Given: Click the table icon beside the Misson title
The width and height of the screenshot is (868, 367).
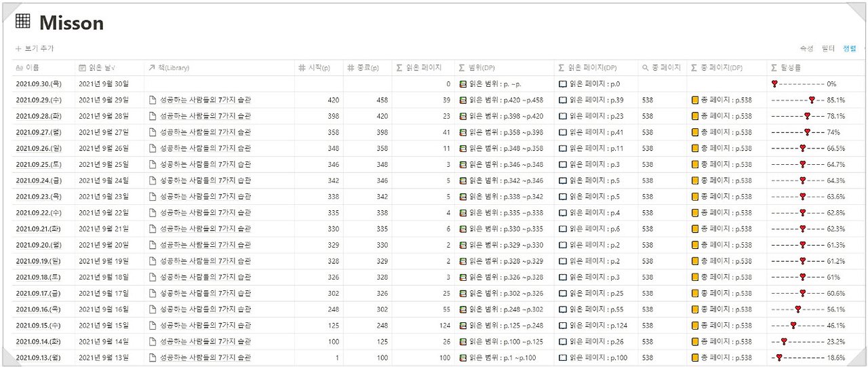Looking at the screenshot, I should click(22, 21).
